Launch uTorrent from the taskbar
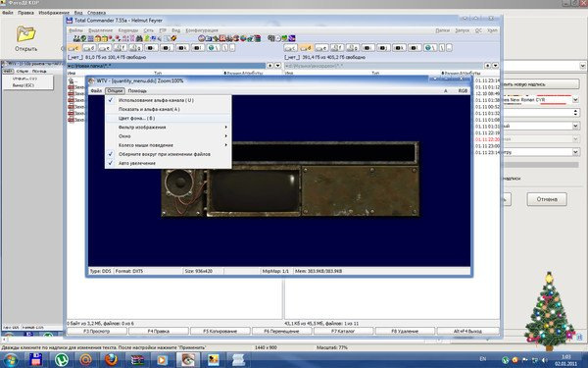This screenshot has width=588, height=368. pyautogui.click(x=61, y=360)
